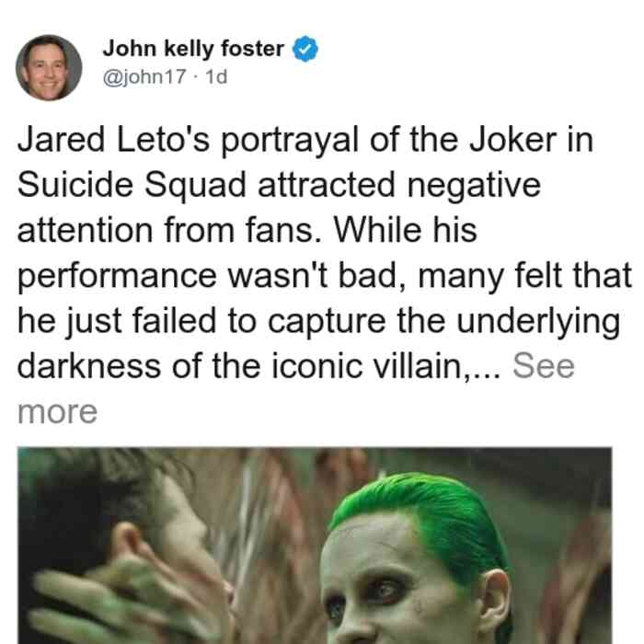This screenshot has width=644, height=644.
Task: Visit the @john17 handle link
Action: tap(144, 76)
